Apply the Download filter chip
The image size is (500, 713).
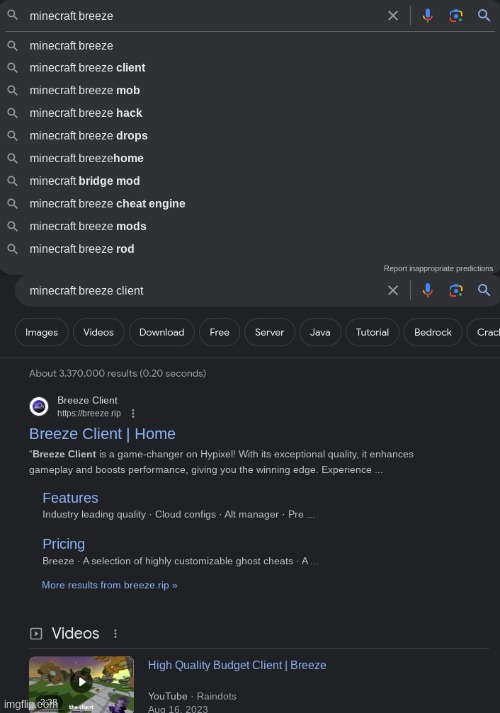(x=162, y=332)
